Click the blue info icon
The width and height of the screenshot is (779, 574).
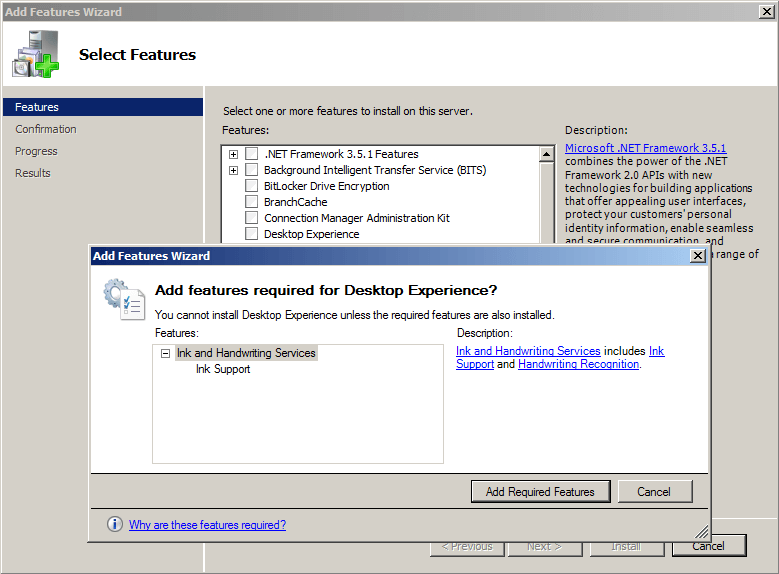(115, 525)
